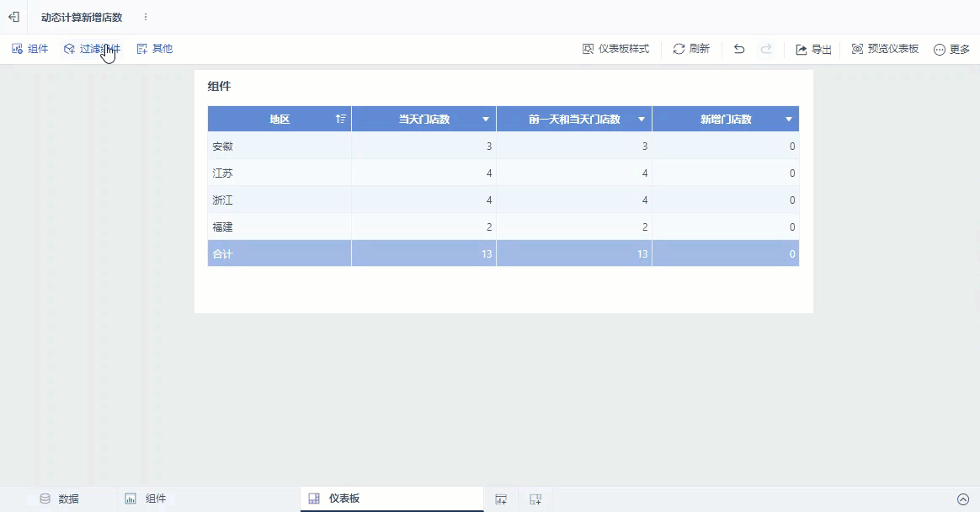Screen dimensions: 980x512
Task: Switch to the 组件 tab at bottom
Action: [146, 499]
